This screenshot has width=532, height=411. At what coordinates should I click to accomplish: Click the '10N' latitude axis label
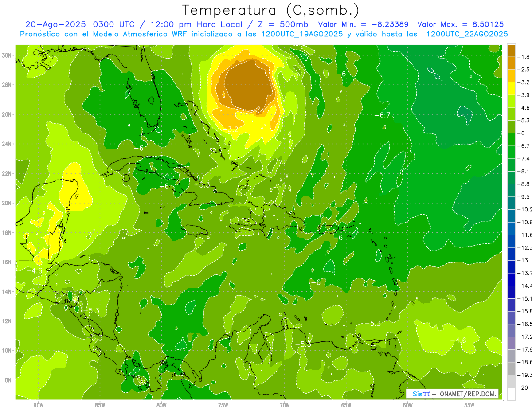[x=7, y=351]
